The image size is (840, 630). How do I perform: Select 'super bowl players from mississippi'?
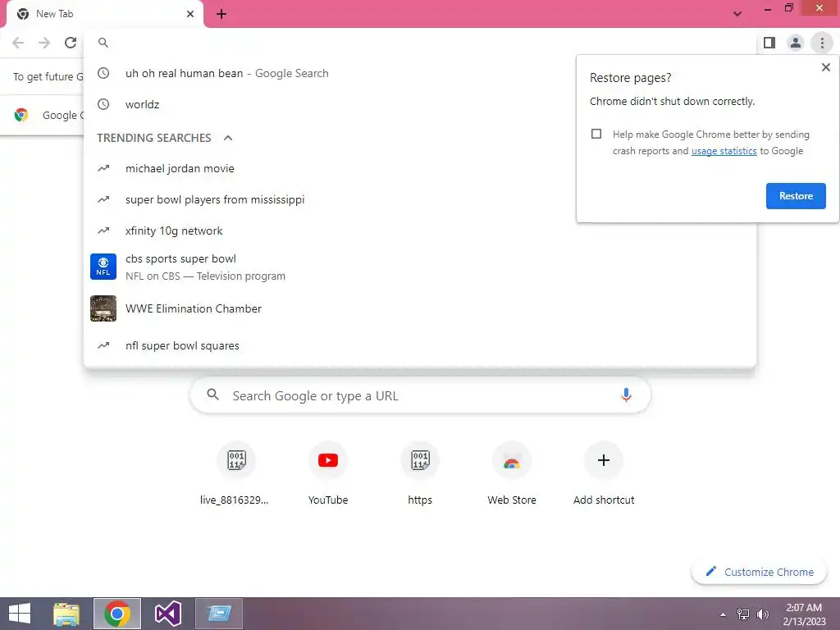pyautogui.click(x=420, y=199)
